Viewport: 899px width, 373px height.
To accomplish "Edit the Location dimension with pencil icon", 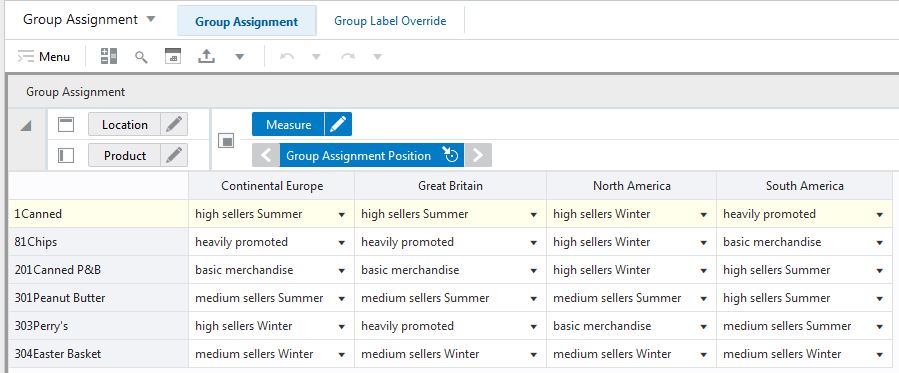I will click(x=174, y=124).
